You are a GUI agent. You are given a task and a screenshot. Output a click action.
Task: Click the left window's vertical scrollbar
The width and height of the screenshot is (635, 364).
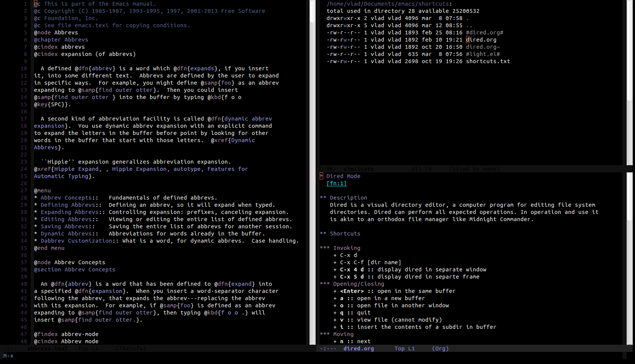coord(313,172)
